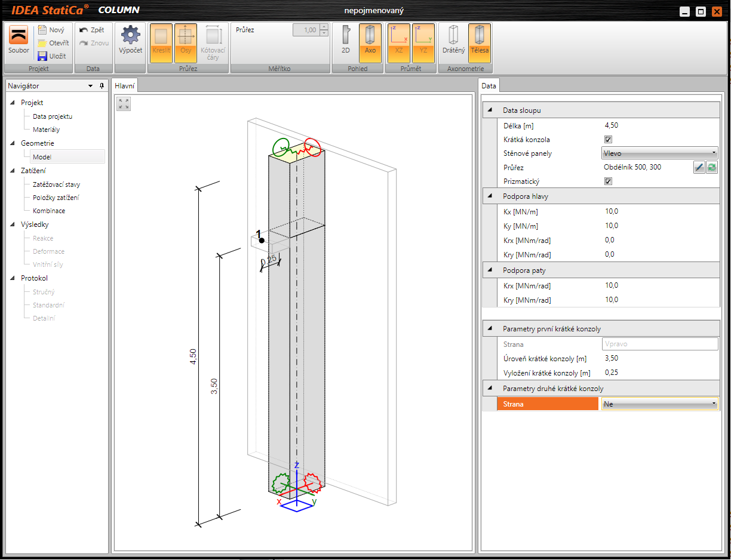731x560 pixels.
Task: Collapse the Výsledky tree node
Action: pos(13,224)
